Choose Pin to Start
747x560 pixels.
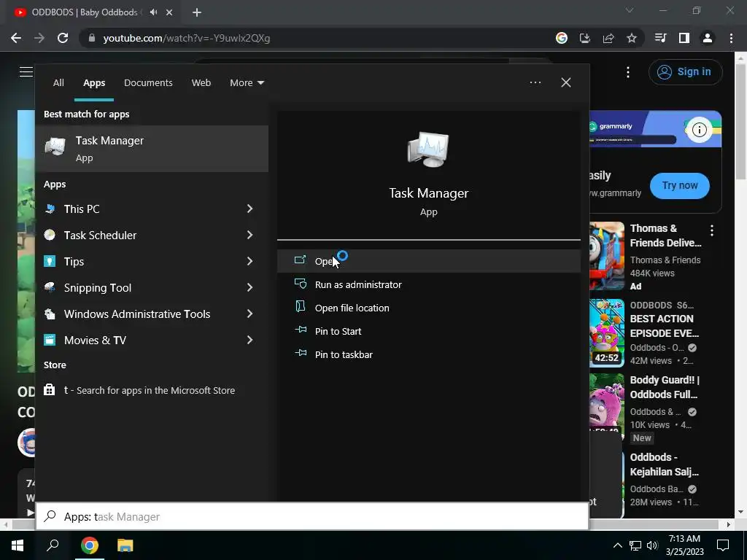click(x=429, y=331)
